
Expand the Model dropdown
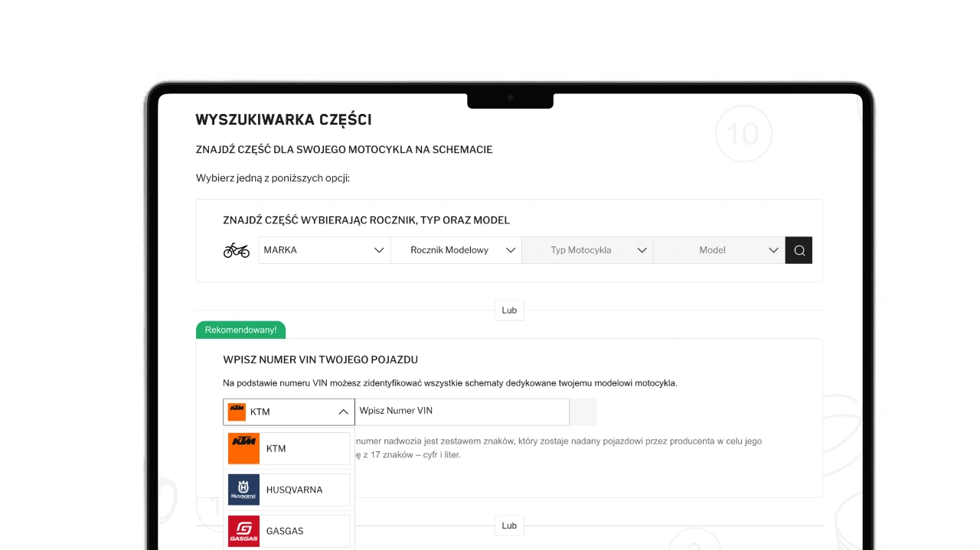tap(719, 250)
